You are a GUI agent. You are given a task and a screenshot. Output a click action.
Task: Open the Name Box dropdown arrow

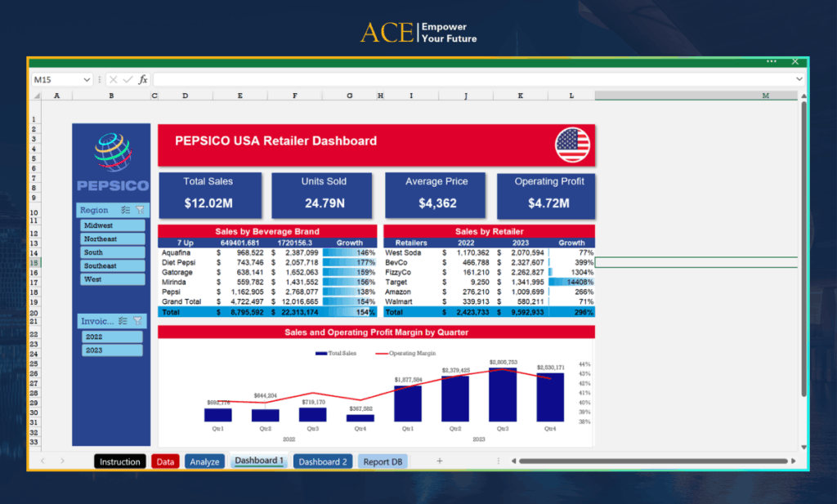[x=87, y=79]
